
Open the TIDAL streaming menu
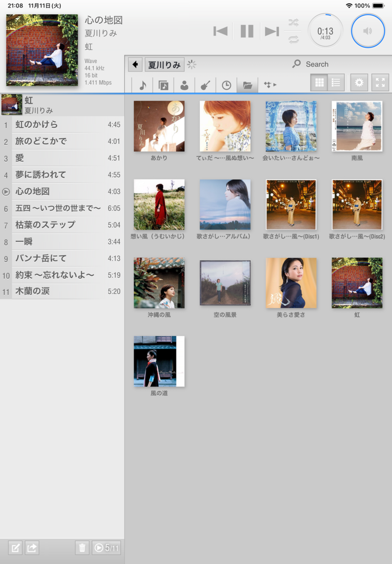coord(270,85)
